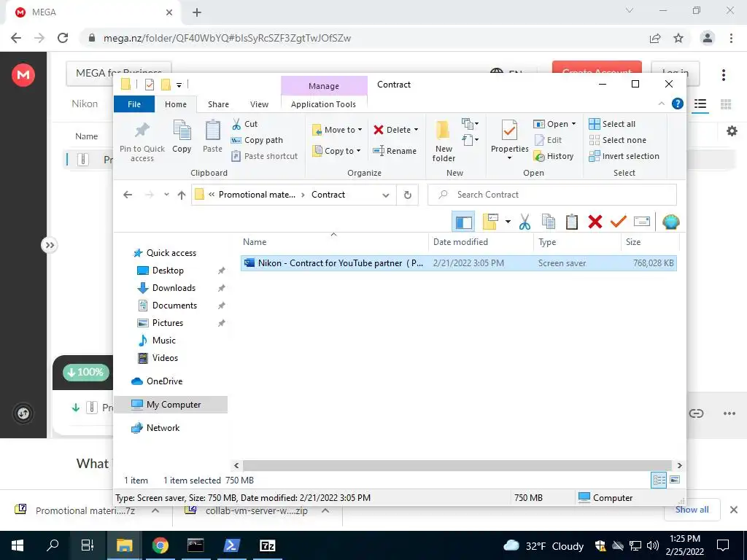
Task: Click the scissors icon in lower toolbar
Action: point(525,222)
